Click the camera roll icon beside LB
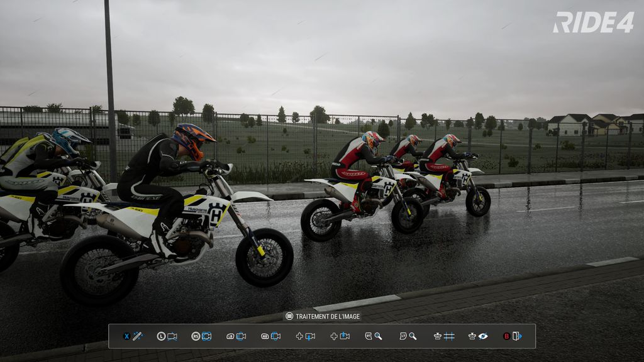Screen dimensions: 644x362 click(241, 337)
